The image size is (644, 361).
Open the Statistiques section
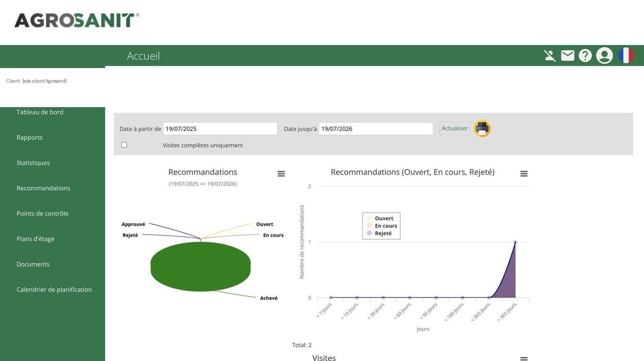pyautogui.click(x=33, y=163)
